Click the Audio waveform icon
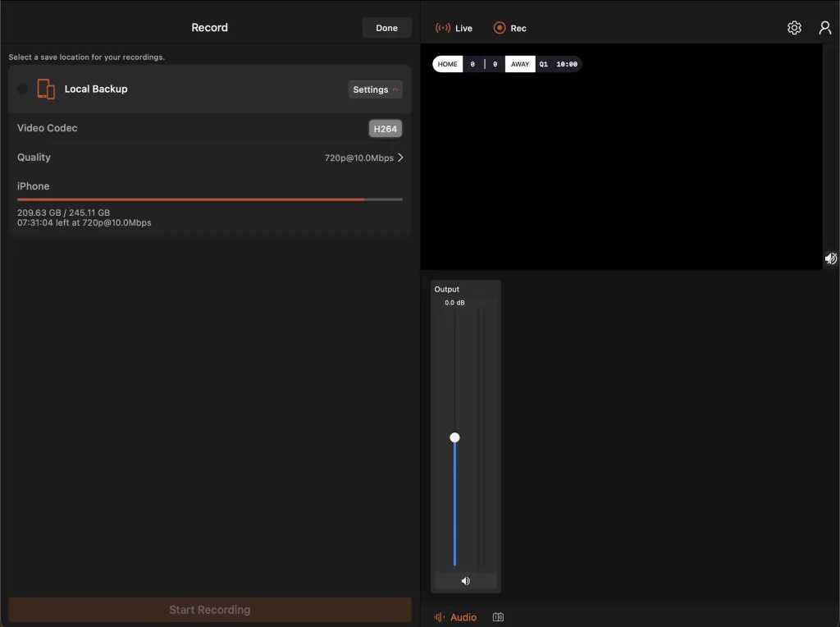Screen dimensions: 840x627 click(441, 616)
